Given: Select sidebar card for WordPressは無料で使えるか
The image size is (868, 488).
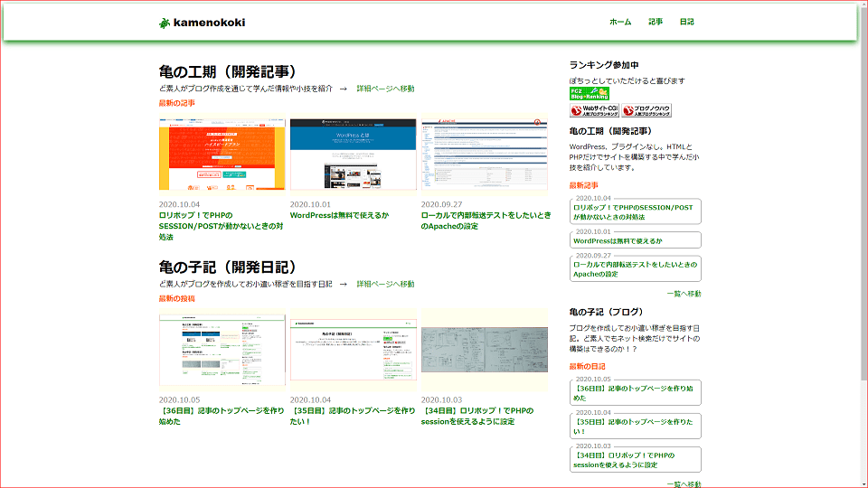Looking at the screenshot, I should click(635, 240).
